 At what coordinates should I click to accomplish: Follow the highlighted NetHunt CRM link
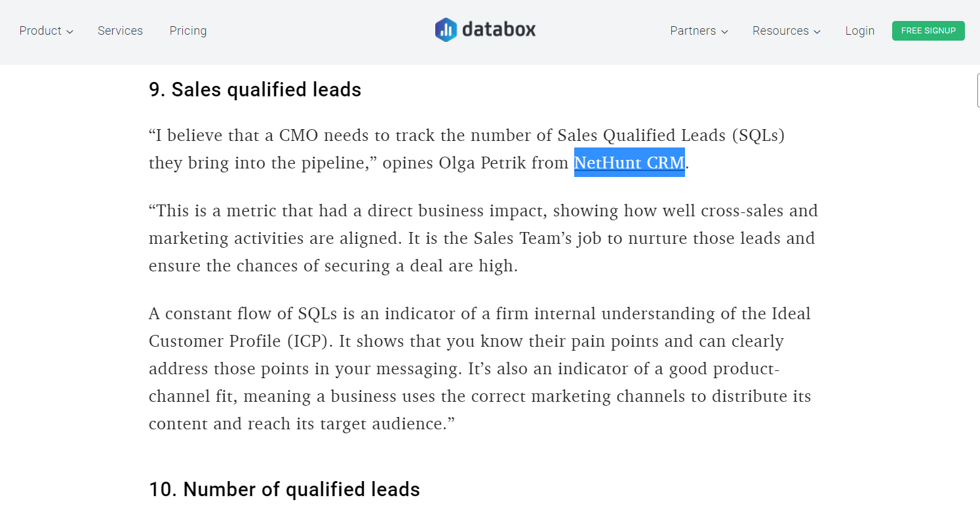[x=629, y=163]
